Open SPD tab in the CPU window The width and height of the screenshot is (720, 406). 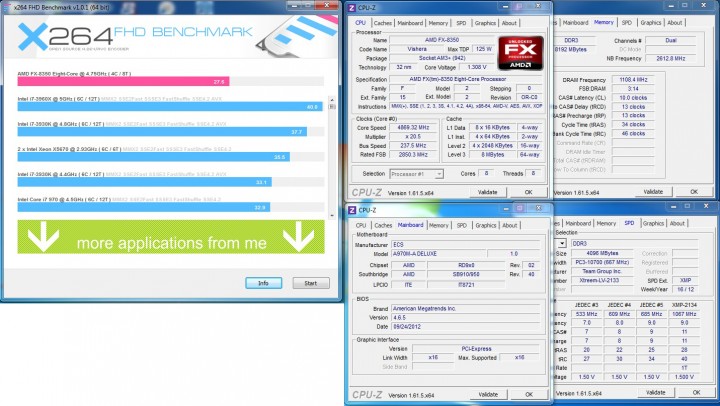(461, 23)
